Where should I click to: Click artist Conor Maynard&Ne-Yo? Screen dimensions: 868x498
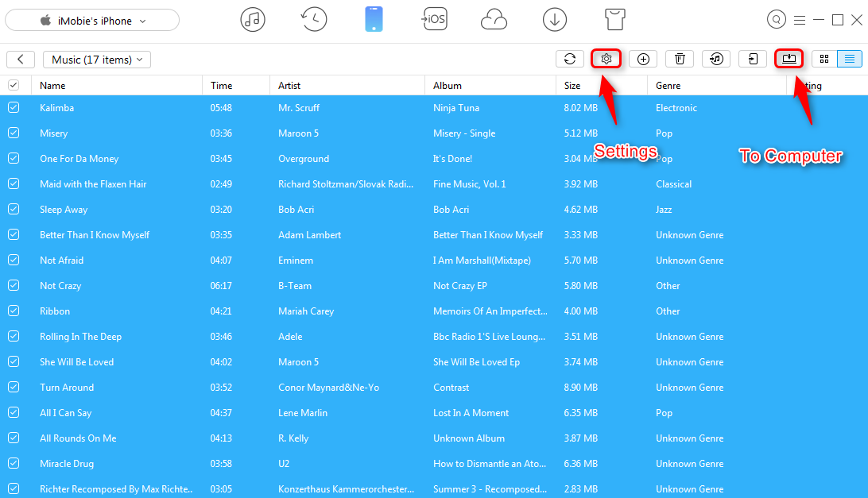(x=329, y=388)
